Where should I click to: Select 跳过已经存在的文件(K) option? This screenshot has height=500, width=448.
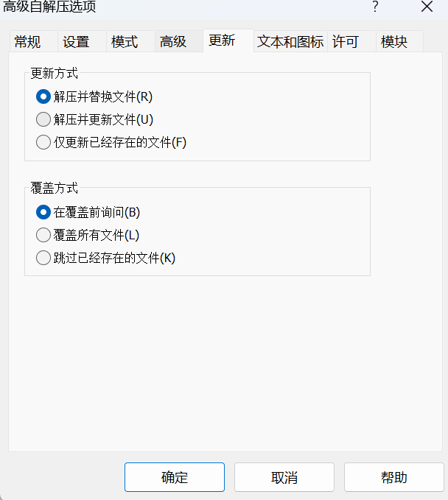105,258
